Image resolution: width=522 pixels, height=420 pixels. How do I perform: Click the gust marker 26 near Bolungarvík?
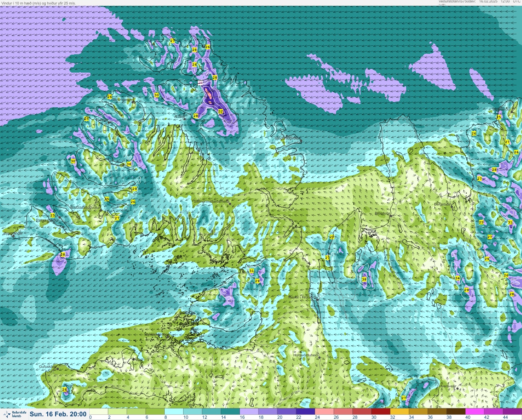coord(110,97)
